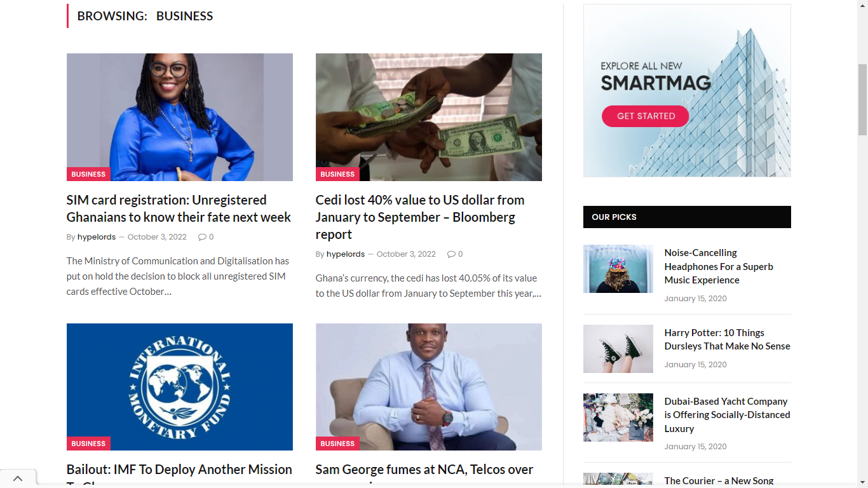Click BUSINESS tag on IMF logo image
This screenshot has height=488, width=868.
coord(88,444)
